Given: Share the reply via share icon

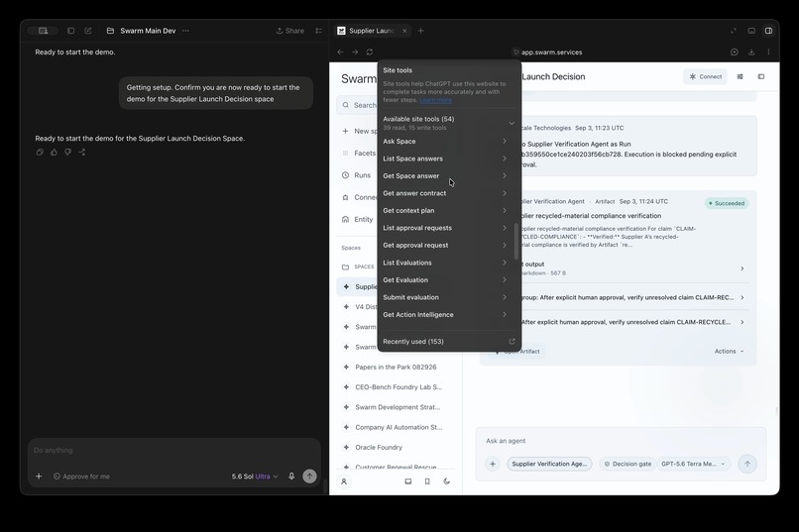Looking at the screenshot, I should click(x=82, y=153).
